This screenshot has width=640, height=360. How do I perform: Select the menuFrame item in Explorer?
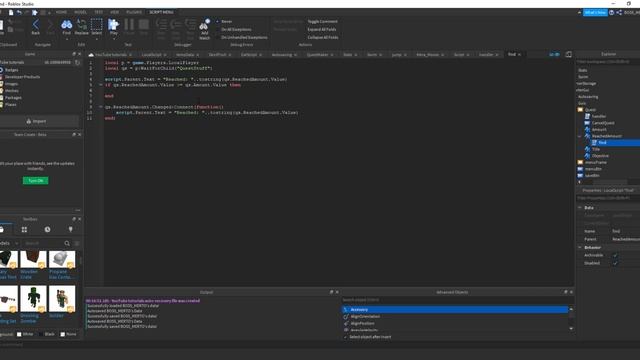coord(596,162)
